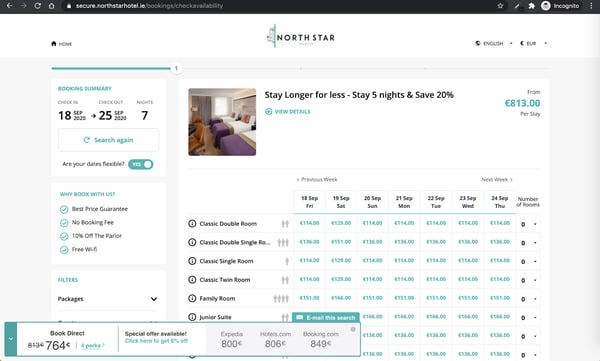Reload page using browser refresh icon
This screenshot has height=361, width=600.
tap(38, 6)
